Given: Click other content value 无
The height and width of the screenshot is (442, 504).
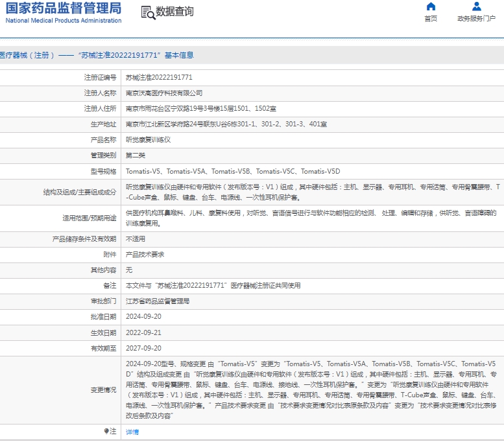Looking at the screenshot, I should coord(129,270).
